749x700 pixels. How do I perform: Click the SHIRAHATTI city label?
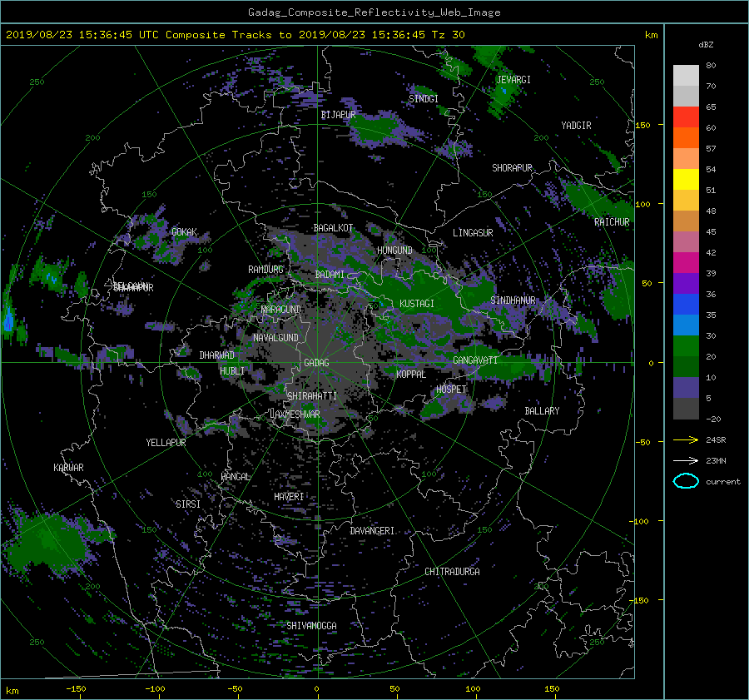pos(312,396)
